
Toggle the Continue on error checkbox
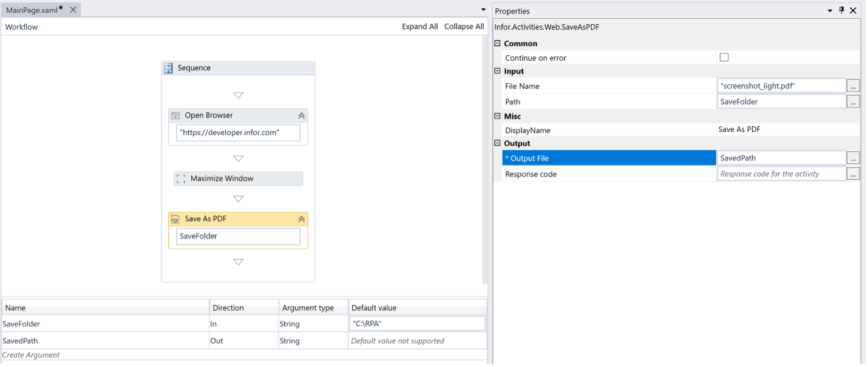(724, 58)
